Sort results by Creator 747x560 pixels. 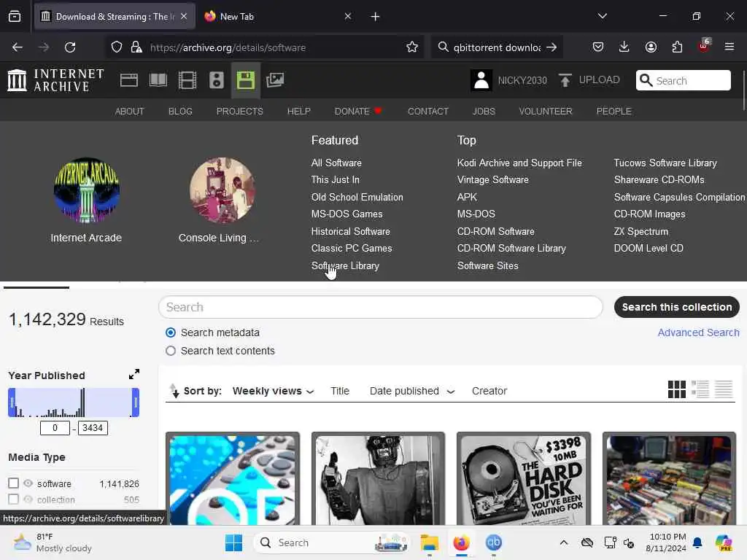pos(489,391)
